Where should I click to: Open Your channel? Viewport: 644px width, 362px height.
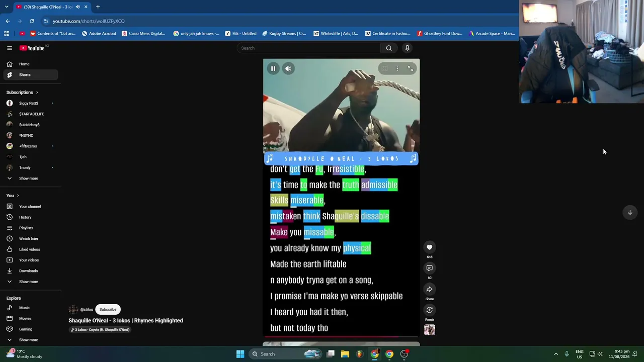(31, 206)
